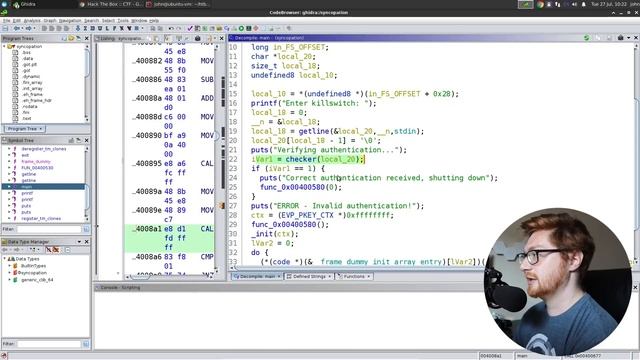The width and height of the screenshot is (640, 360).
Task: Click the Decompile panel snapshot camera icon
Action: point(620,38)
